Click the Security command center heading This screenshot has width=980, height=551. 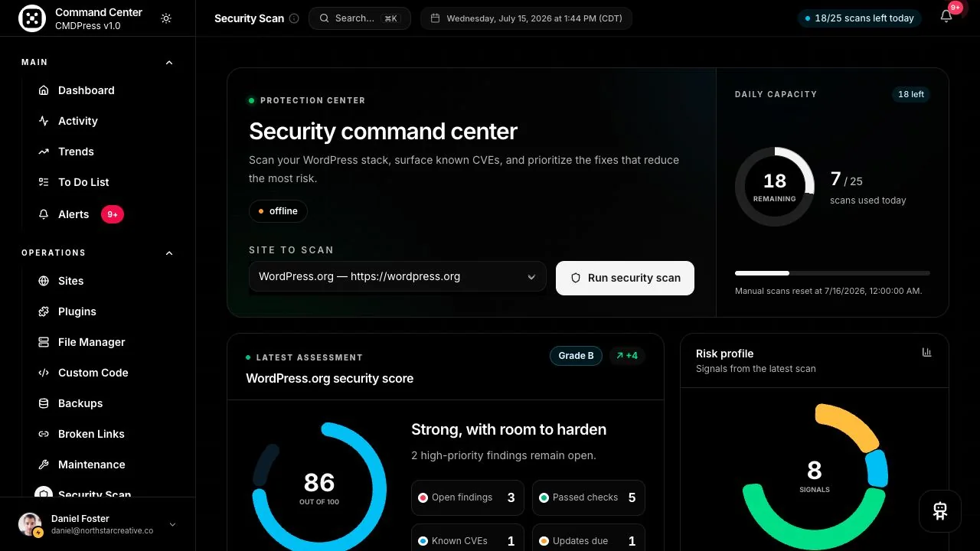(383, 132)
